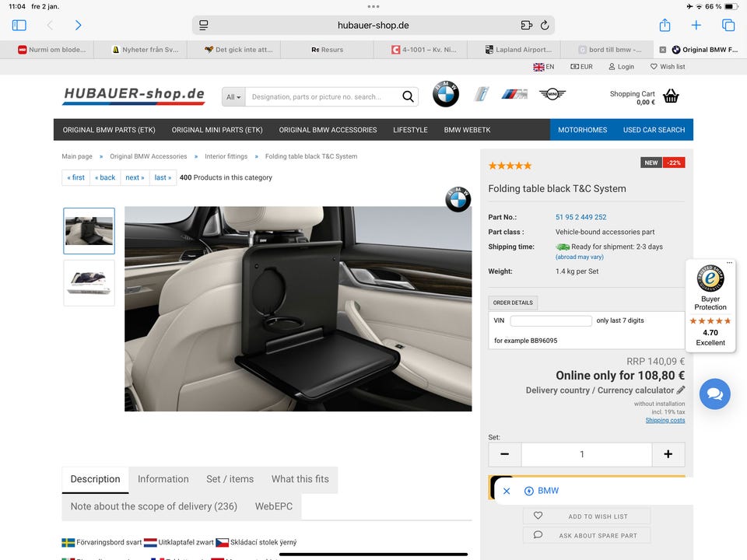The image size is (747, 560).
Task: Switch to the What this fits tab
Action: coord(300,479)
